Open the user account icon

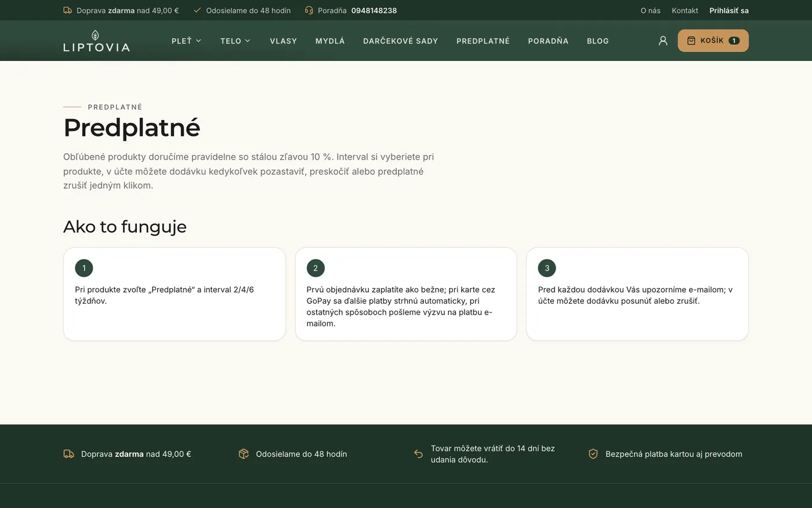tap(663, 41)
